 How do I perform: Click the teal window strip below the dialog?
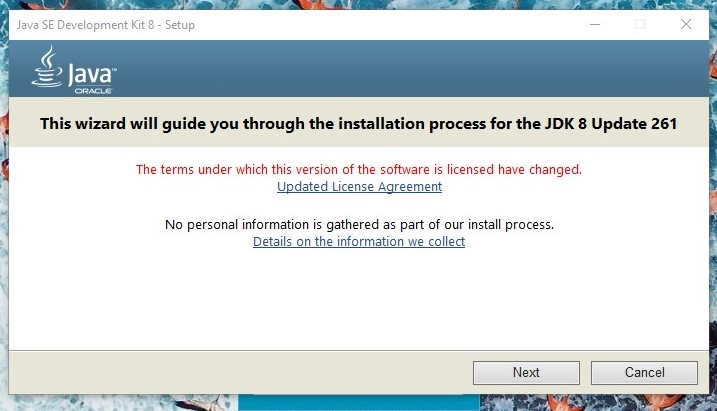click(360, 404)
